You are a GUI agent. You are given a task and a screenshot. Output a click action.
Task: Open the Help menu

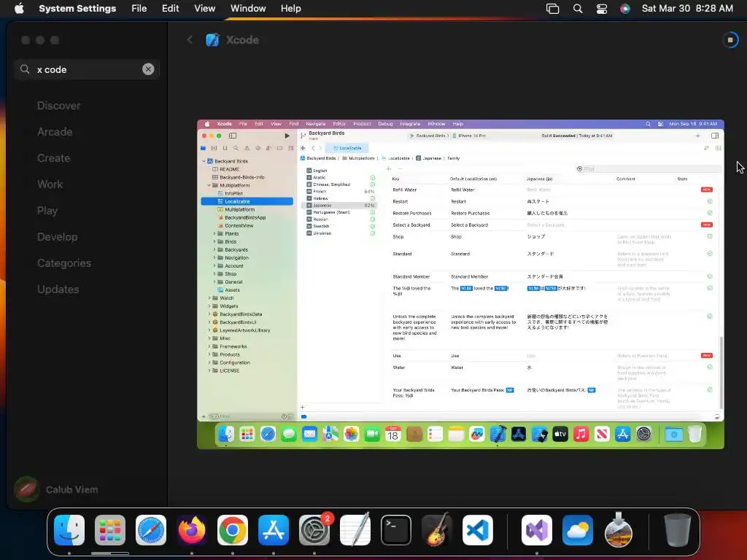(290, 9)
